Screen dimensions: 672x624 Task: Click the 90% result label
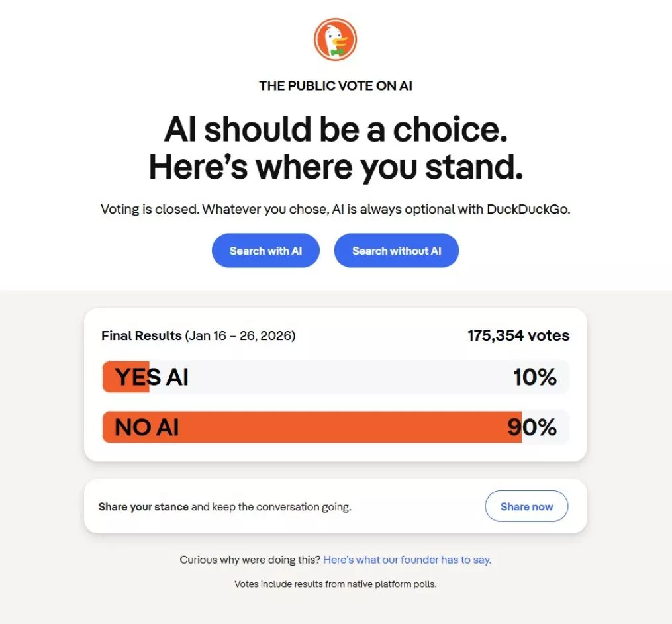click(x=532, y=427)
